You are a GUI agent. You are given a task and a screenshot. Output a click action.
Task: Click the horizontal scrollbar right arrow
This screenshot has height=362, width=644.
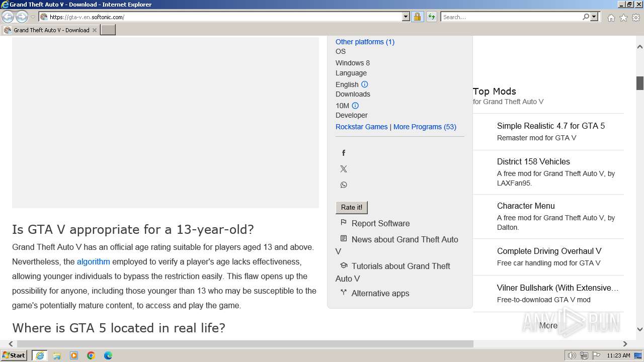(x=625, y=344)
